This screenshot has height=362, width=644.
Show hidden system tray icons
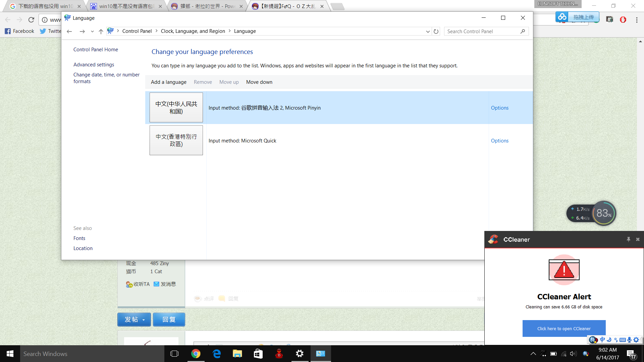point(533,354)
